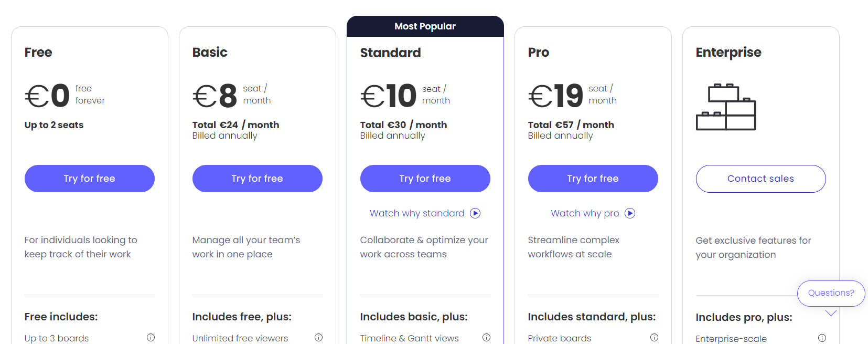Collapse the Questions chevron arrow

pos(831,313)
